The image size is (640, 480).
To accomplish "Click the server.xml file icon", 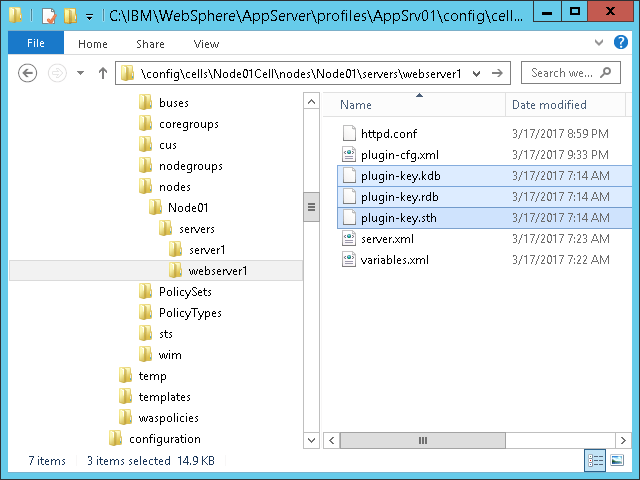I will coord(349,238).
